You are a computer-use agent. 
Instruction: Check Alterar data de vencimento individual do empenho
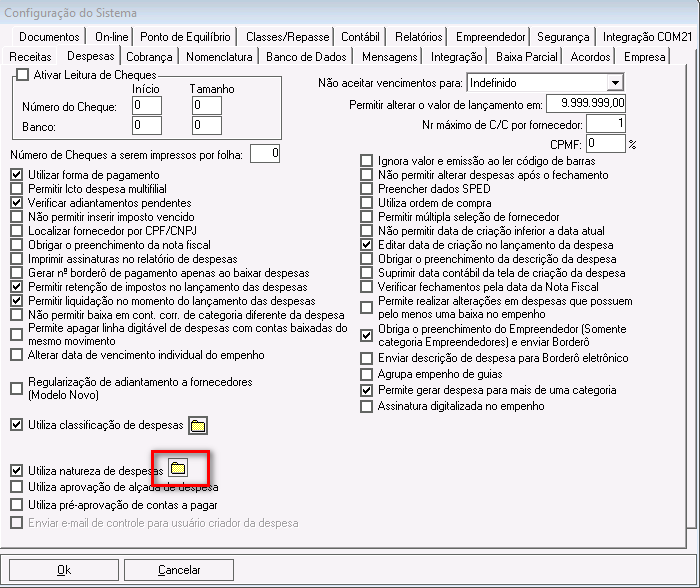click(x=17, y=355)
